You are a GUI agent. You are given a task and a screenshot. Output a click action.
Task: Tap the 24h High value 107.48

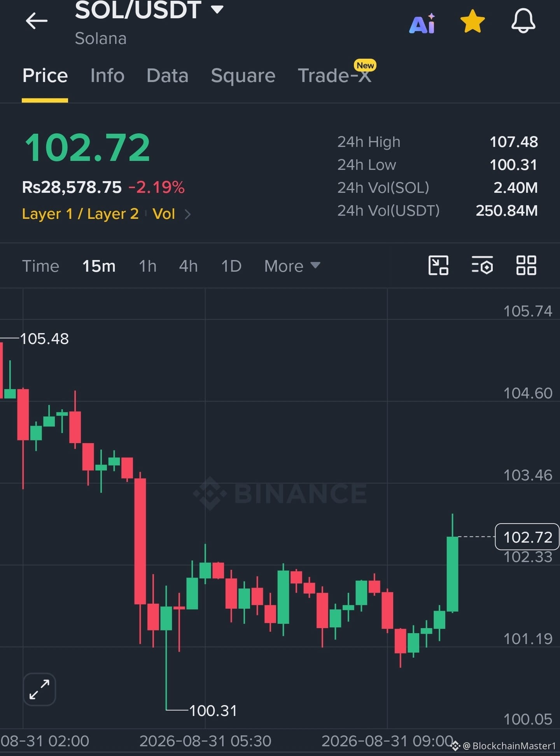tap(514, 142)
